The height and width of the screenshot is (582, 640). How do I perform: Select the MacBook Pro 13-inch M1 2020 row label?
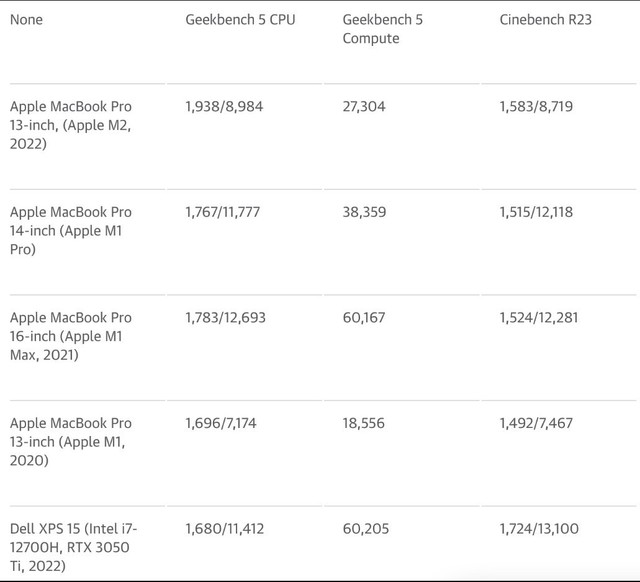(71, 442)
